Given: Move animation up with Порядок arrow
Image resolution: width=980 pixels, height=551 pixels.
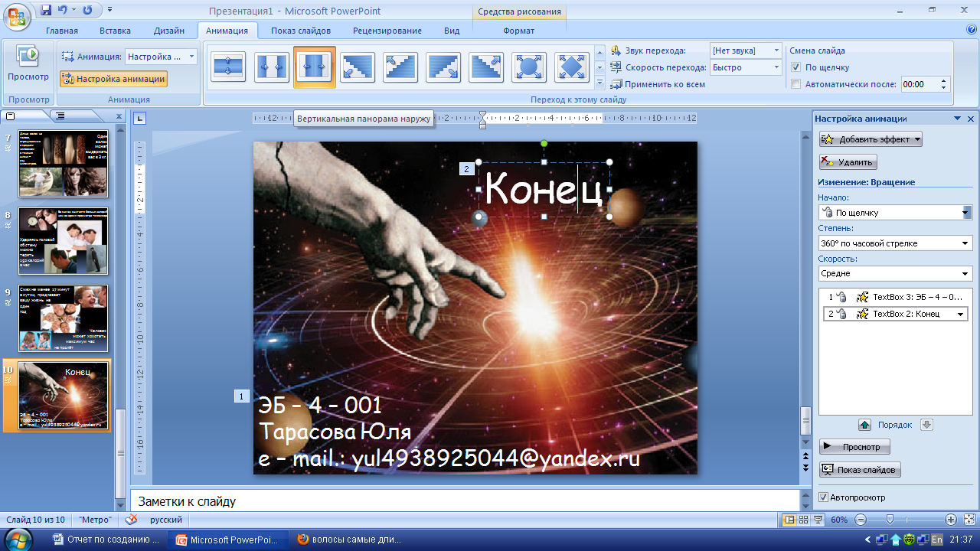Looking at the screenshot, I should click(x=864, y=425).
